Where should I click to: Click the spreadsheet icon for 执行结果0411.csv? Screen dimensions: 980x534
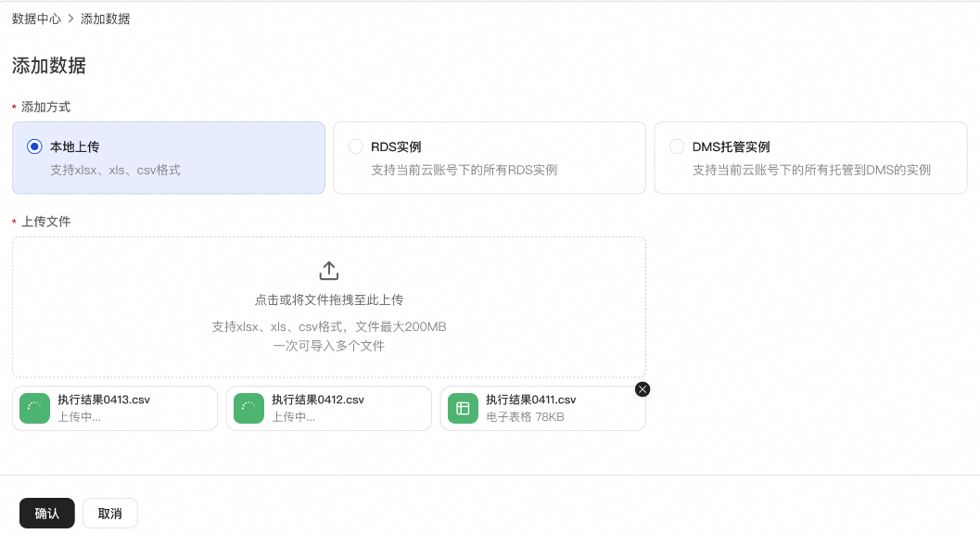pos(464,408)
